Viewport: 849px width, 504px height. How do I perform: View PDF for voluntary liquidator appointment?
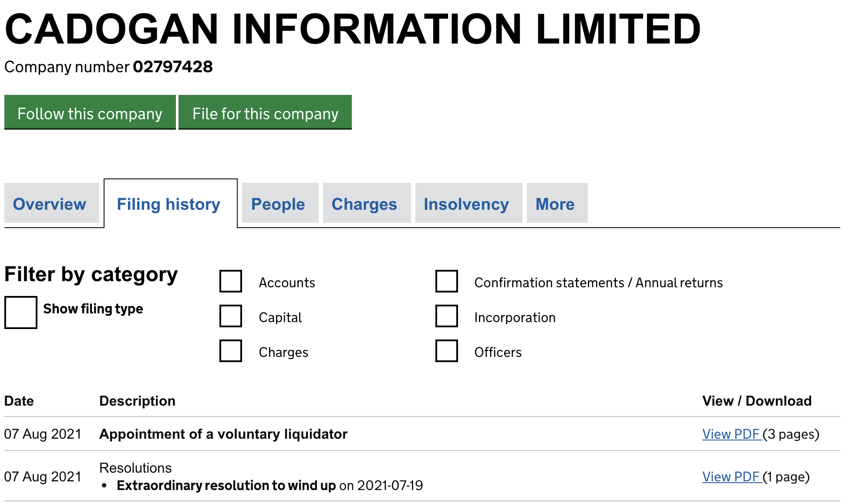coord(731,434)
